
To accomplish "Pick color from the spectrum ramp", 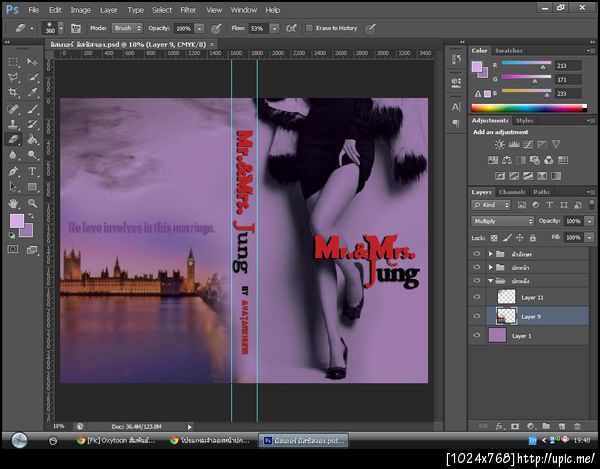I will coord(529,108).
